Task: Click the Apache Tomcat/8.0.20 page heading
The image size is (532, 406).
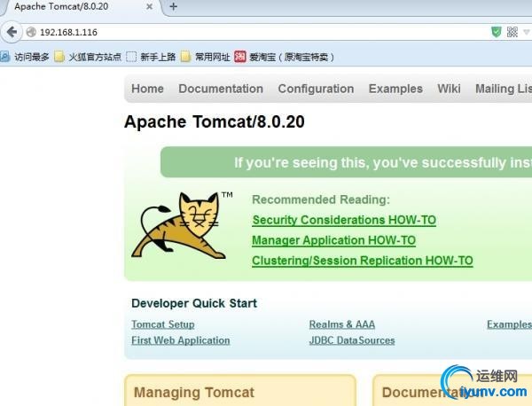Action: 215,121
